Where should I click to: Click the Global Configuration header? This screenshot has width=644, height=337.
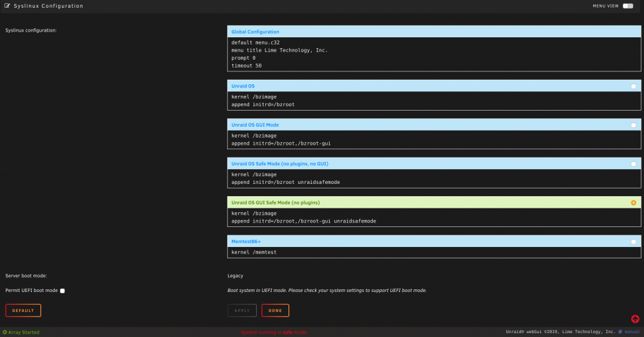click(x=434, y=32)
